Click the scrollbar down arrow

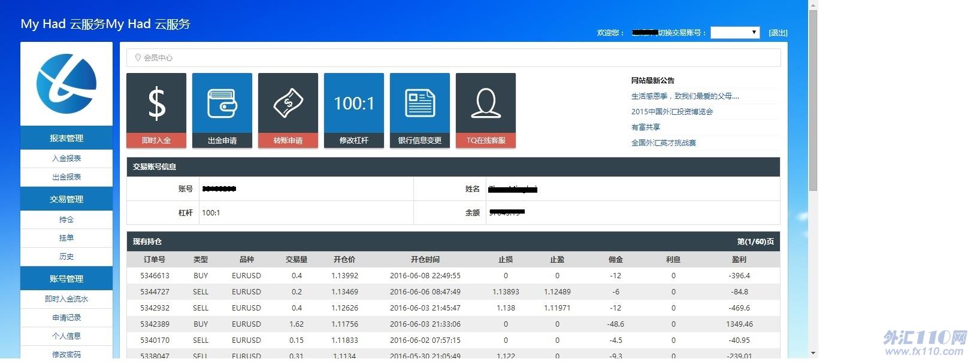coord(813,353)
